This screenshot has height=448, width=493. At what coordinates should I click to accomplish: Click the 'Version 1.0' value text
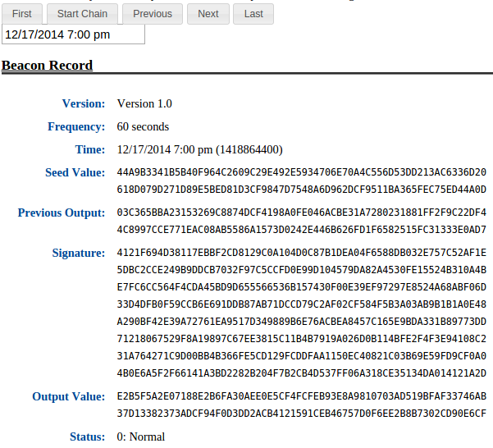click(144, 103)
